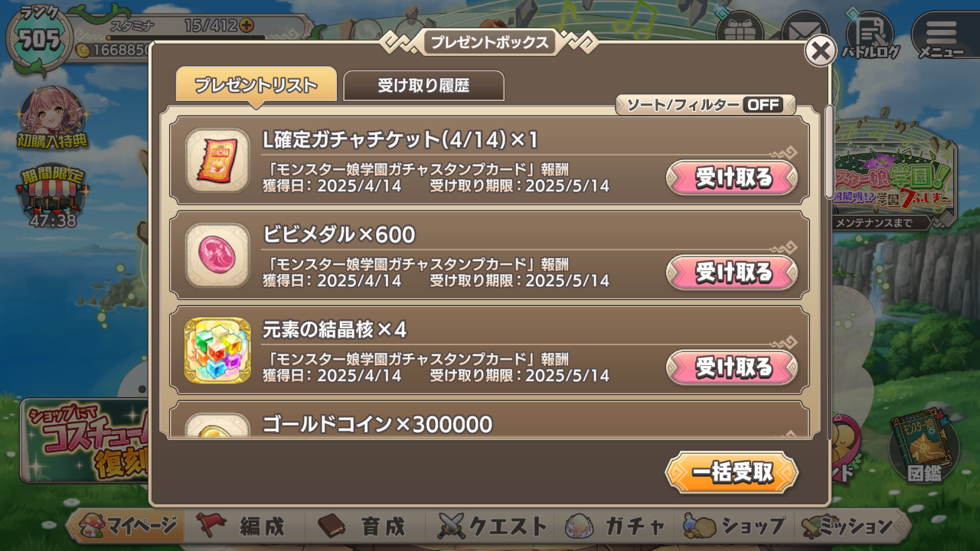Open the 図鑑 encyclopedia book icon
Screen dimensions: 980x551
click(x=925, y=451)
